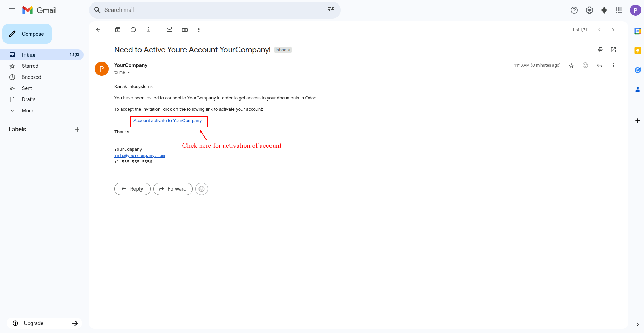Expand recipient details next to 'to me'
This screenshot has height=333, width=644.
tap(129, 72)
